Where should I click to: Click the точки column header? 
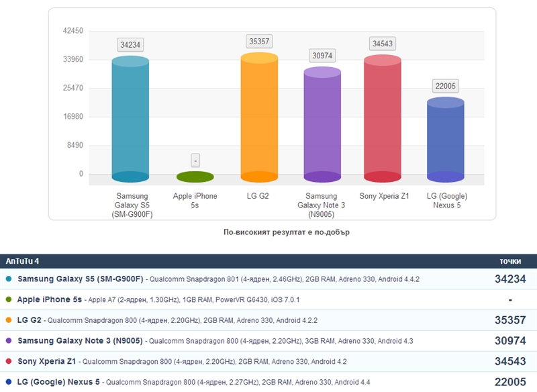[510, 261]
